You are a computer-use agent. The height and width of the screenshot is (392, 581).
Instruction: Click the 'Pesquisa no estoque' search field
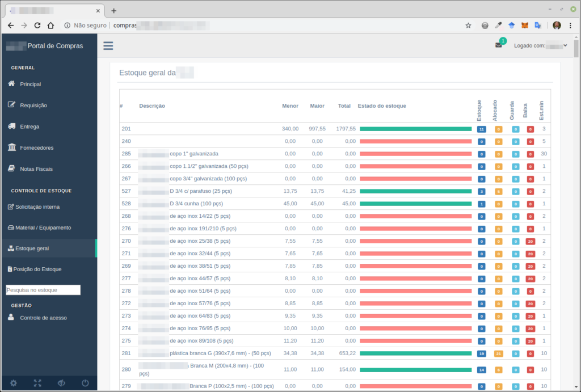[x=43, y=290]
